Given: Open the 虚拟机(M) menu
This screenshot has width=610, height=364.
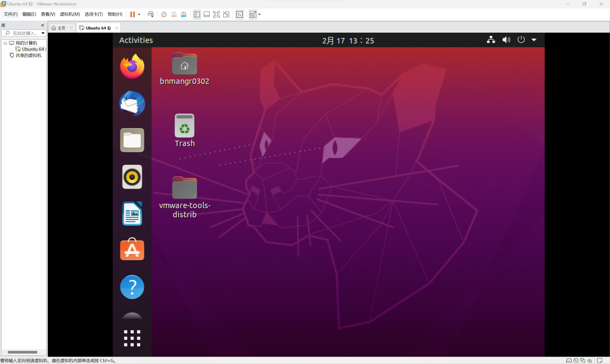Looking at the screenshot, I should (70, 14).
